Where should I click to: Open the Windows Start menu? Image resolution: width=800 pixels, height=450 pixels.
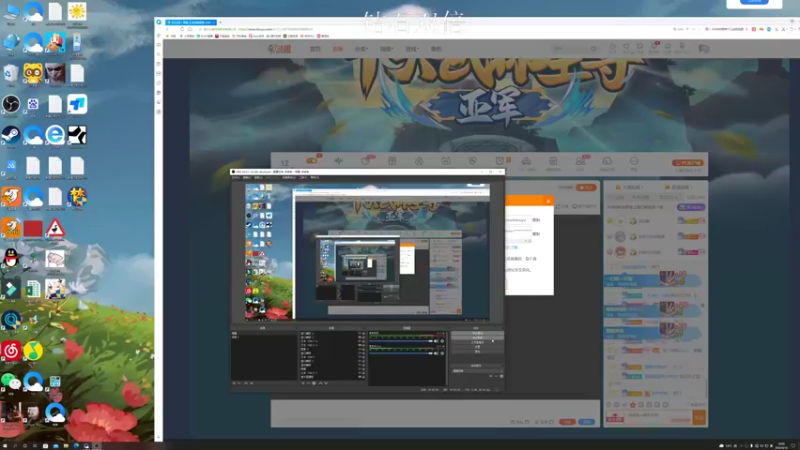(5, 446)
